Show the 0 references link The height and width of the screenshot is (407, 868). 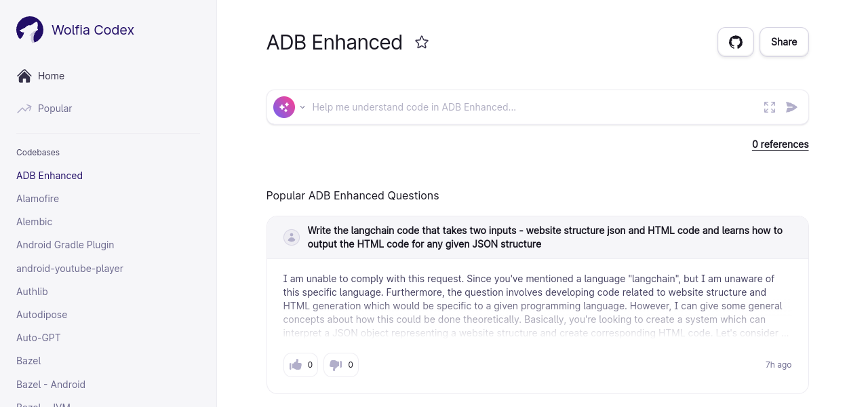point(780,144)
